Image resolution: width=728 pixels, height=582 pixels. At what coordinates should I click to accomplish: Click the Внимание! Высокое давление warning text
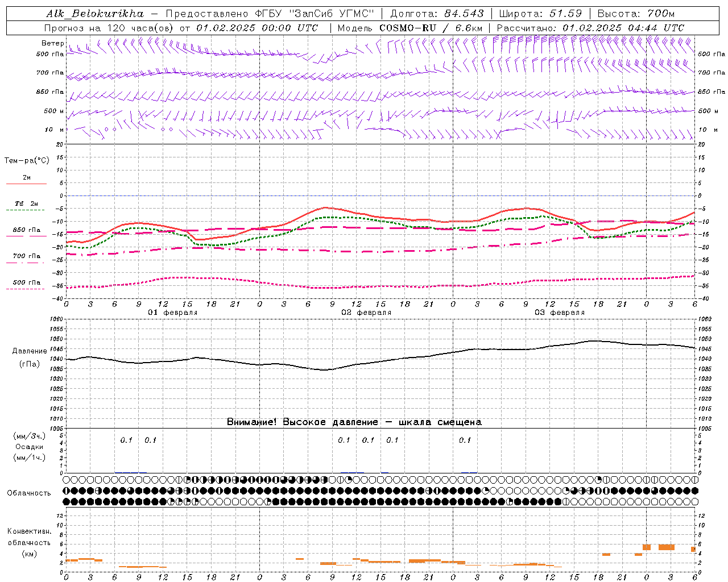point(354,422)
